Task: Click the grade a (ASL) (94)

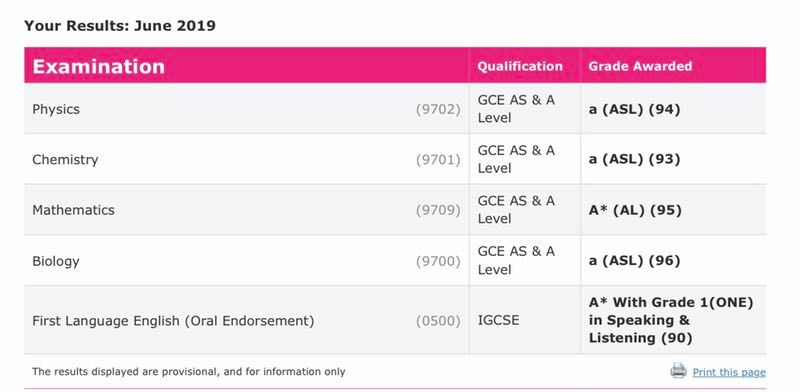Action: pos(634,109)
